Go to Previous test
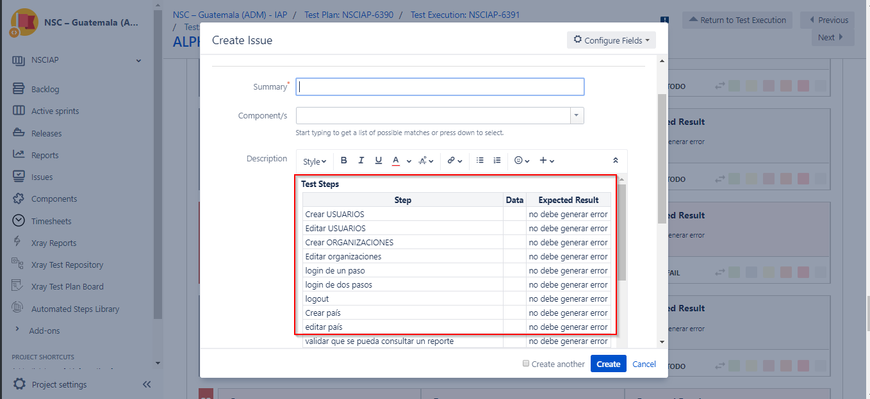Viewport: 870px width, 399px height. pyautogui.click(x=828, y=20)
